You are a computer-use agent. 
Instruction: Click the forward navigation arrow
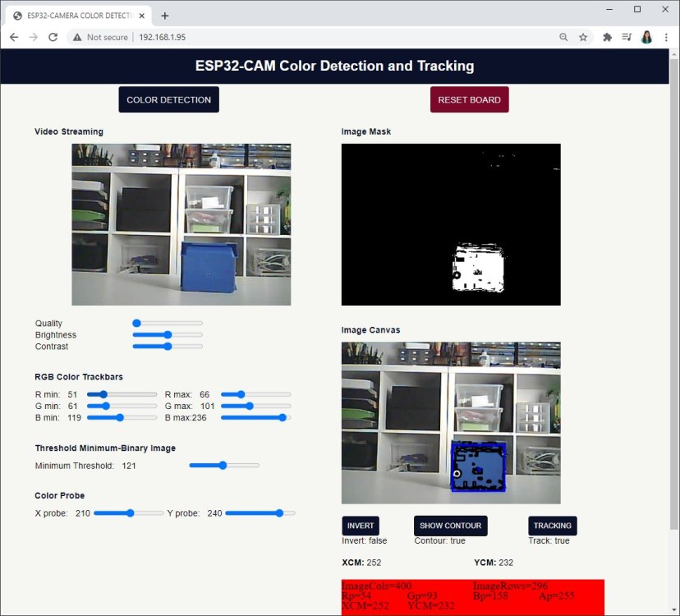tap(33, 37)
